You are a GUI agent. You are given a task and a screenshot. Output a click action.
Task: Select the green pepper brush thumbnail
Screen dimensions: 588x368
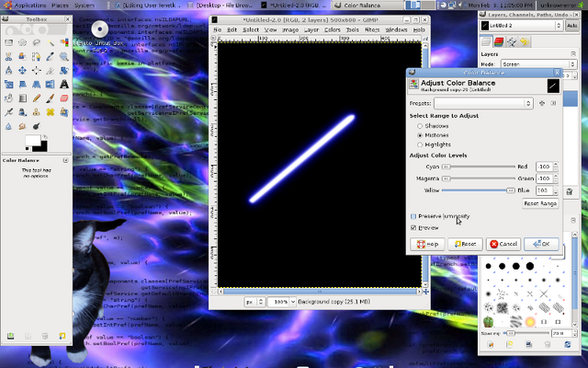(x=488, y=322)
